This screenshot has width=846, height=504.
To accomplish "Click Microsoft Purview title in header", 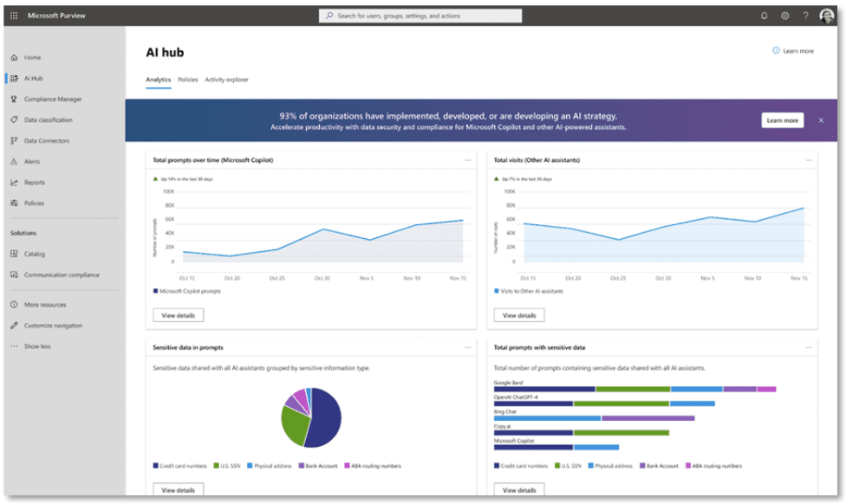I will (56, 16).
